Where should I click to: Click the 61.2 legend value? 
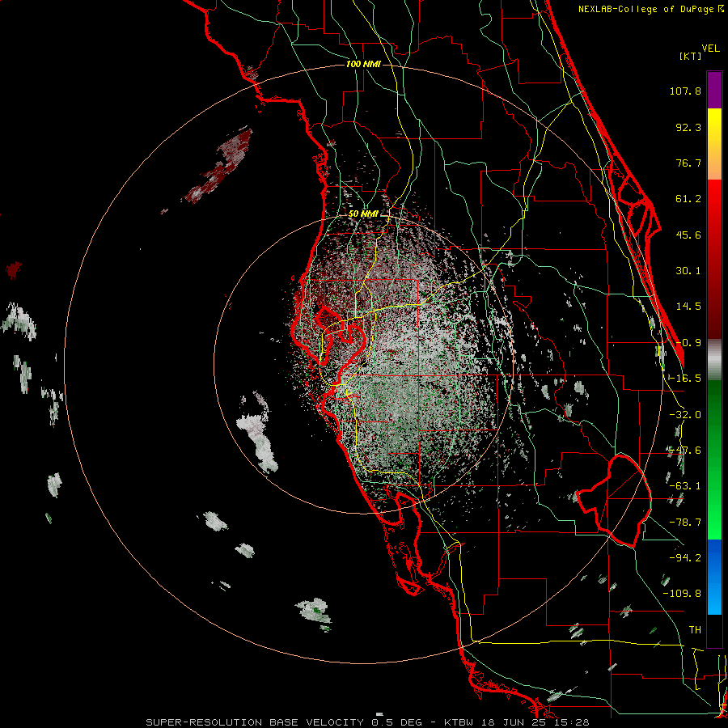click(688, 199)
